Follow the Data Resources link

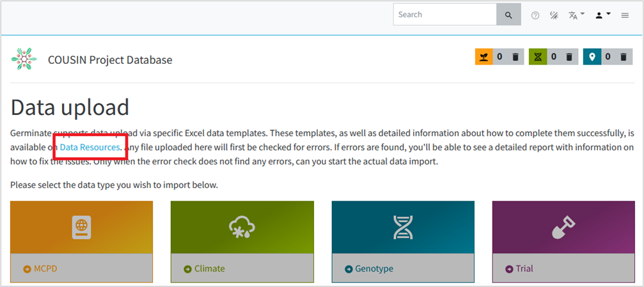click(90, 148)
